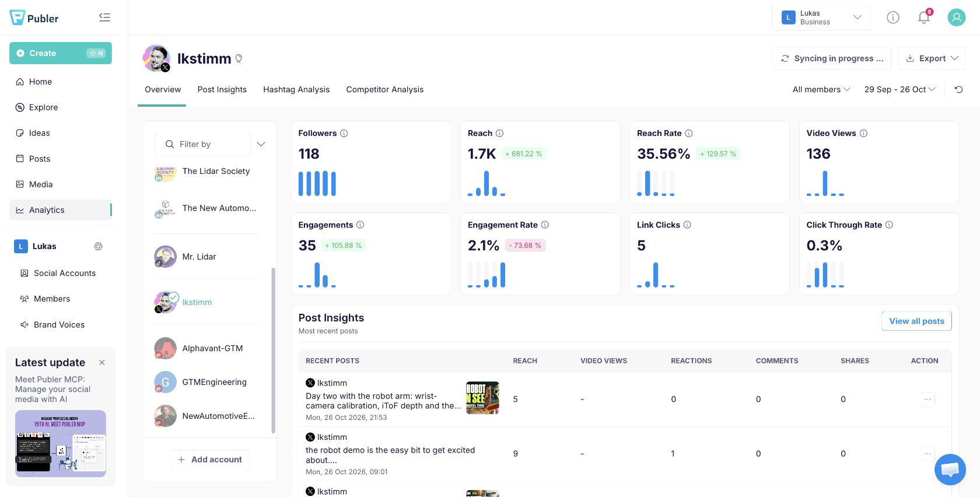The height and width of the screenshot is (497, 980).
Task: Open Ideas in the sidebar
Action: 61,133
